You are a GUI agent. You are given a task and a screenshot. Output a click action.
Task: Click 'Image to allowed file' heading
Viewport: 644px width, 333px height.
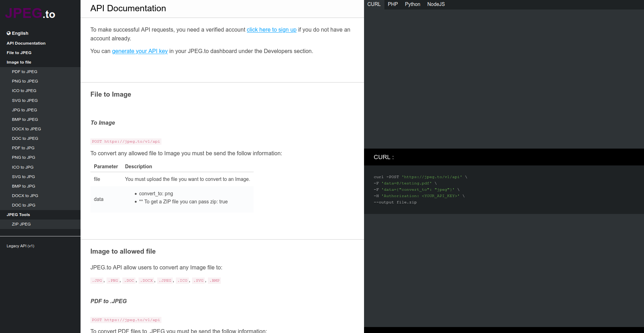pyautogui.click(x=123, y=252)
